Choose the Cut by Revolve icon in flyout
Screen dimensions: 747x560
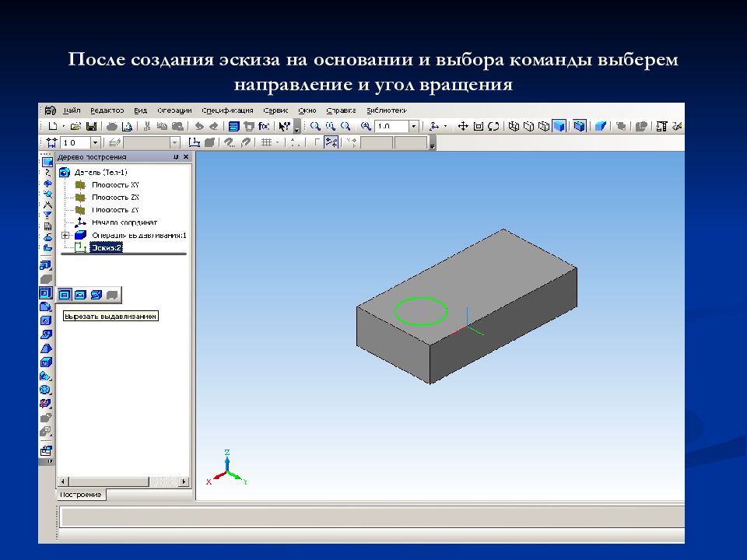[x=80, y=296]
